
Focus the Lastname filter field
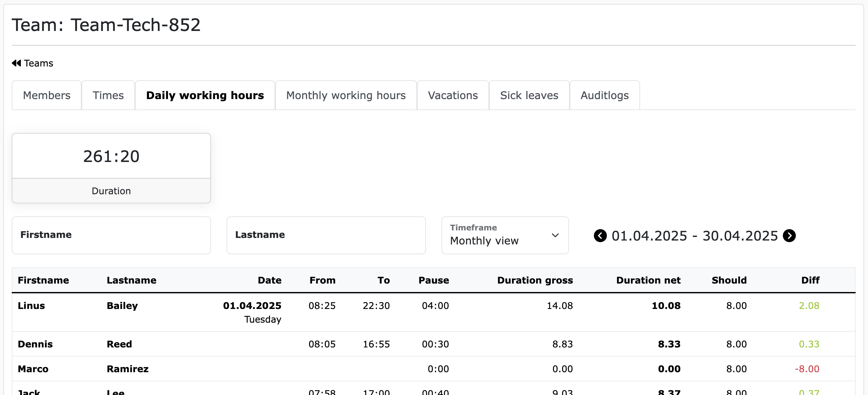pyautogui.click(x=326, y=235)
